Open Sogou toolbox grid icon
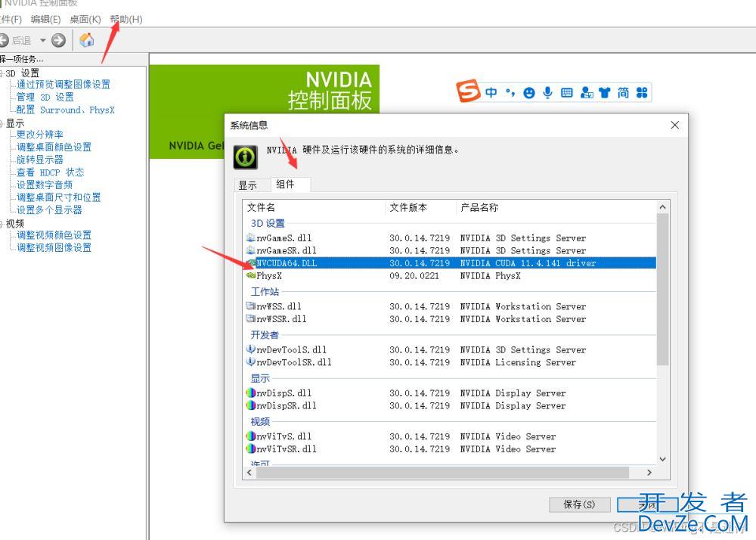The height and width of the screenshot is (540, 756). (x=642, y=92)
